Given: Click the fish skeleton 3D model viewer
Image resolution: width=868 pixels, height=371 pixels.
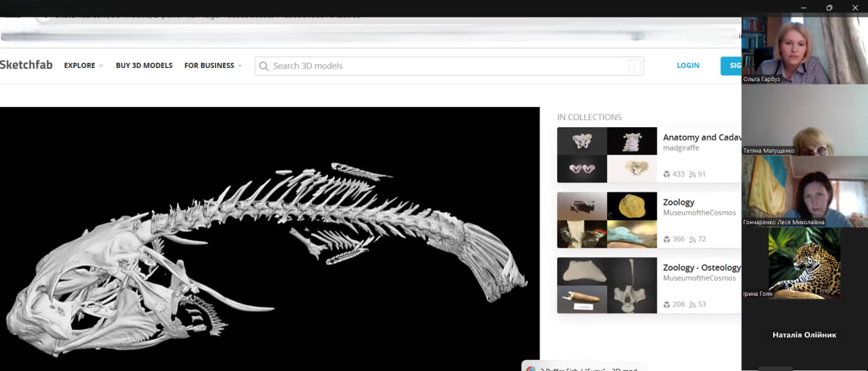Looking at the screenshot, I should (x=269, y=239).
